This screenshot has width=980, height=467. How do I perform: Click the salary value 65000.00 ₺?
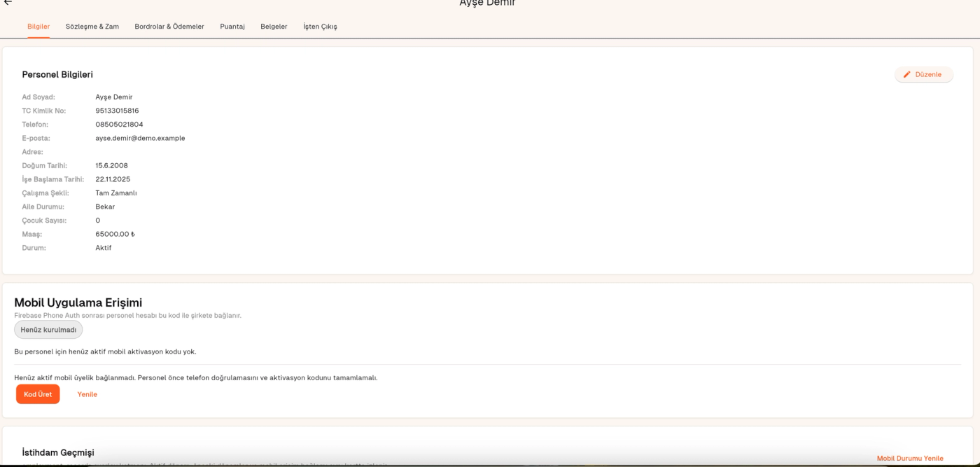click(x=115, y=235)
